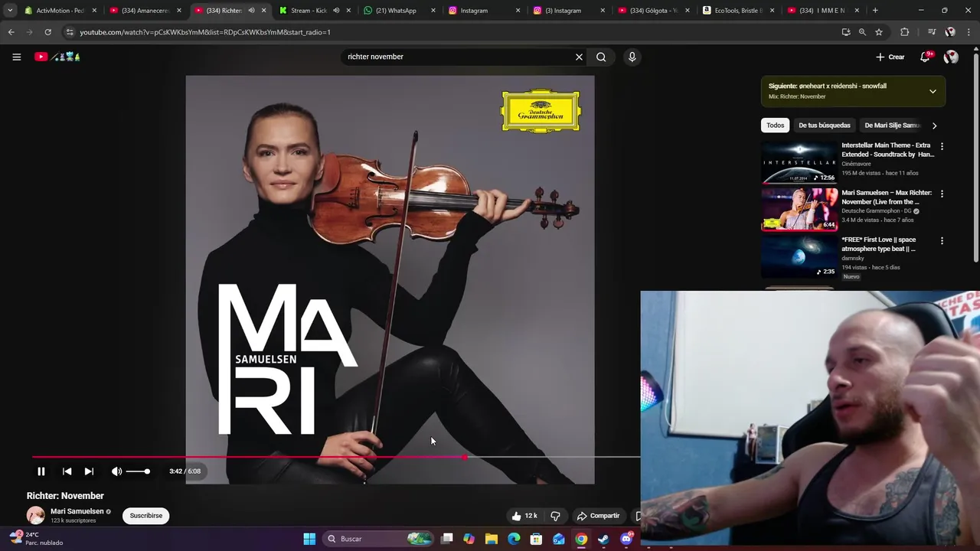Dislike the video with the thumbs-down

[556, 516]
